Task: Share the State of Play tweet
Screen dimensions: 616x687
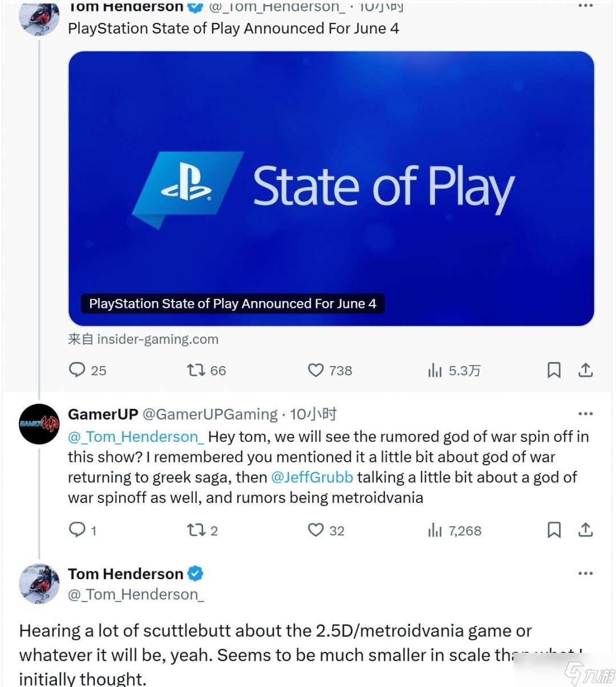Action: click(585, 371)
